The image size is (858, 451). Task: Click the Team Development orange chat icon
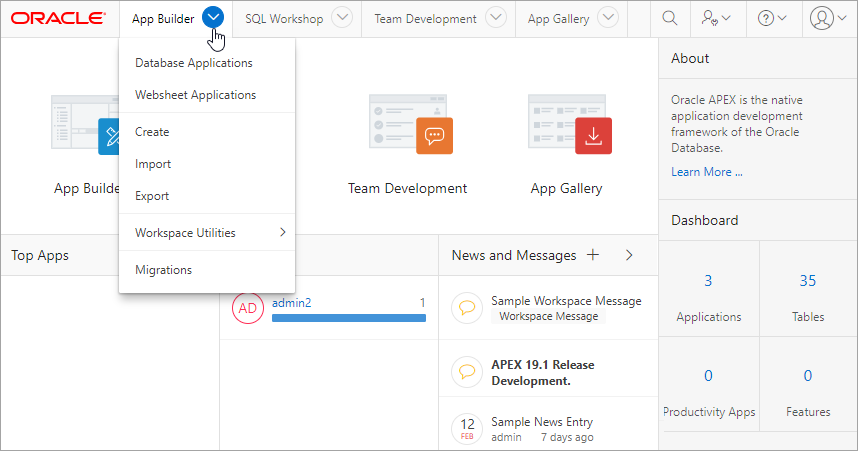pyautogui.click(x=434, y=135)
